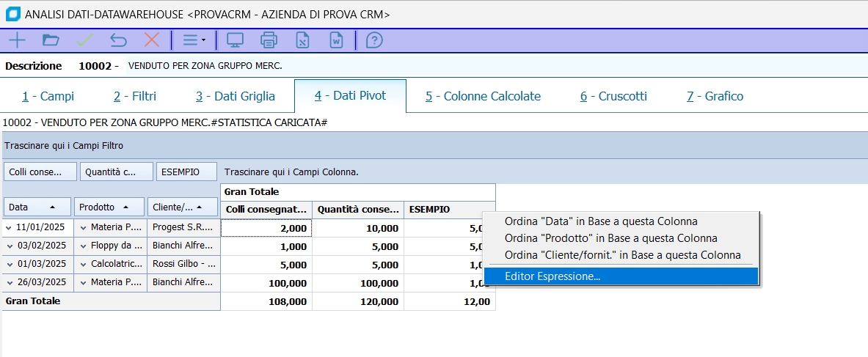Viewport: 868px width, 357px height.
Task: Click the New record plus icon
Action: coord(16,40)
